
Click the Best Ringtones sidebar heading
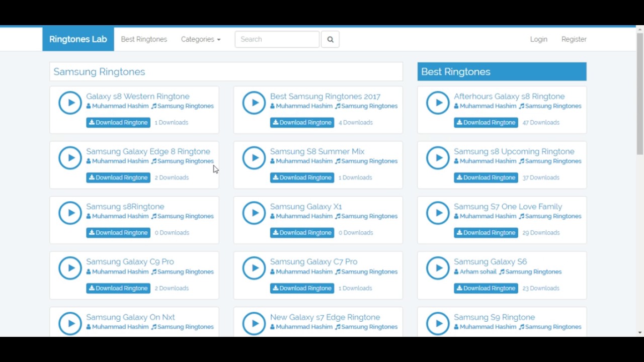(x=455, y=71)
